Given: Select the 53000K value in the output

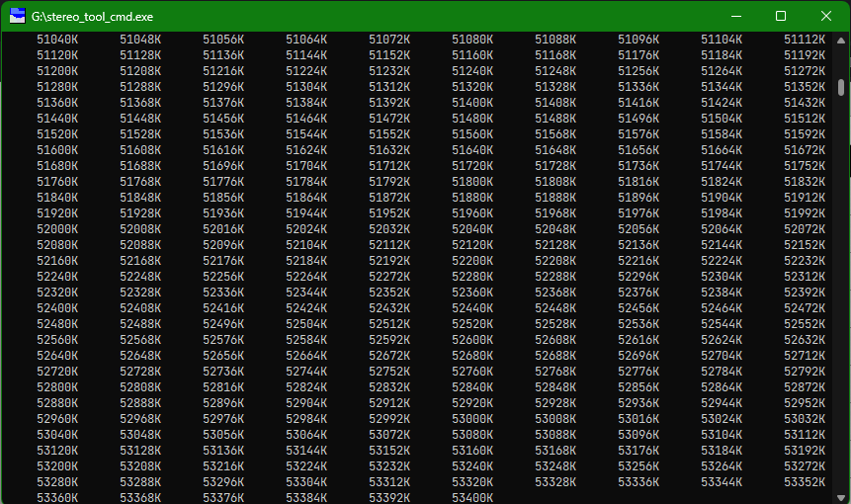Looking at the screenshot, I should [x=472, y=419].
